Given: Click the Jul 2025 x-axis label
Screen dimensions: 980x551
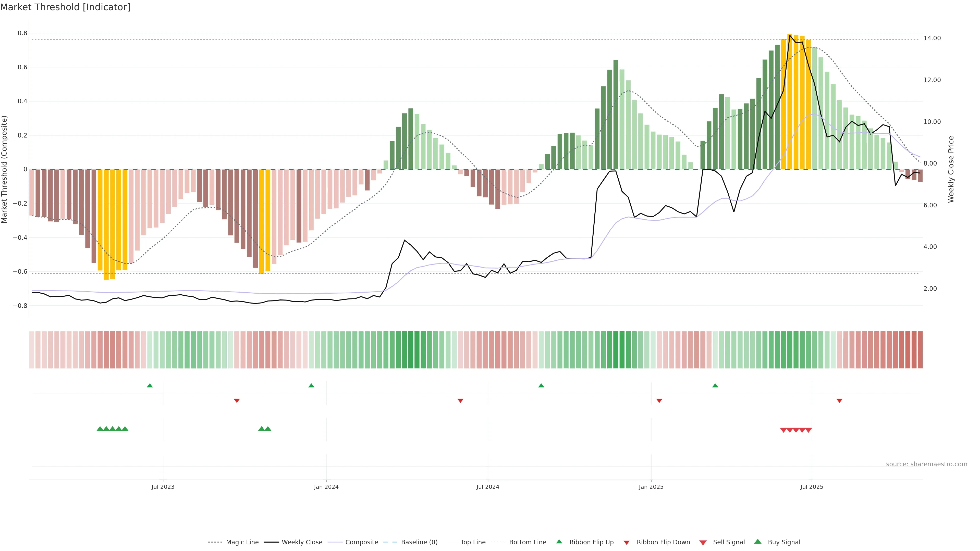Looking at the screenshot, I should [812, 487].
